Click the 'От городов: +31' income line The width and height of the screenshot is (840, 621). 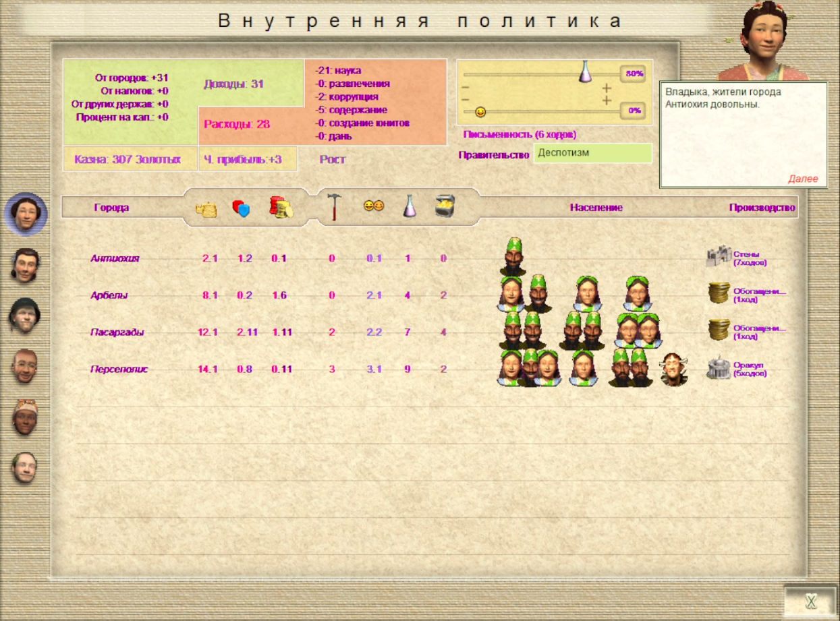[x=132, y=78]
